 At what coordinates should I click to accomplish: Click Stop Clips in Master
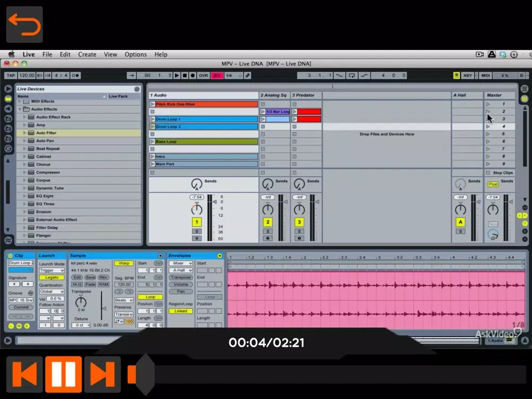pos(500,173)
